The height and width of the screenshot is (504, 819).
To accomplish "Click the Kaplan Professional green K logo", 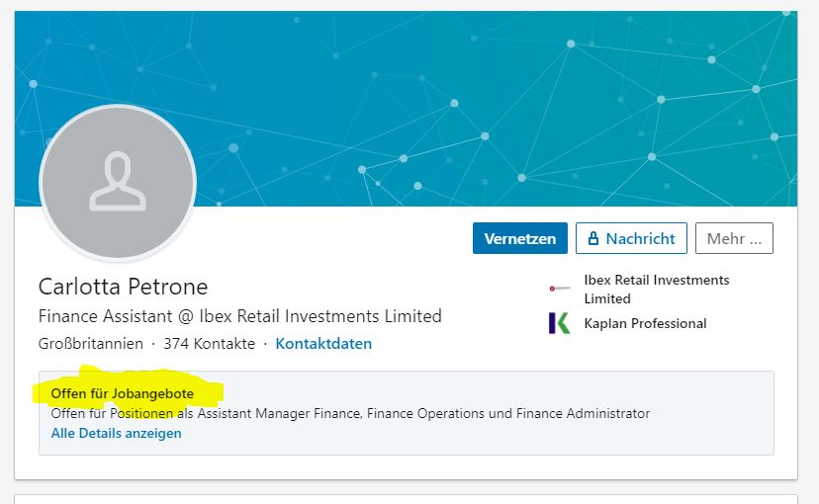I will tap(560, 323).
